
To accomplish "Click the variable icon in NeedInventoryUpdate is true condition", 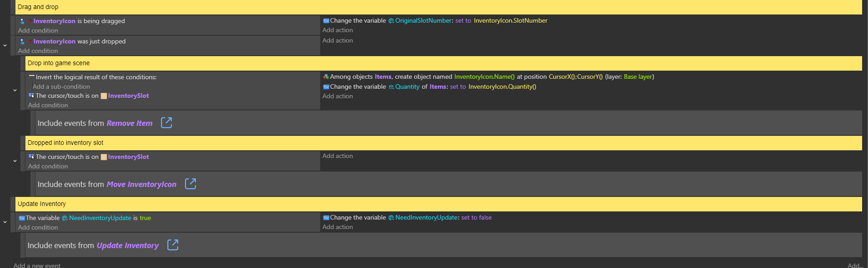I will coord(21,218).
